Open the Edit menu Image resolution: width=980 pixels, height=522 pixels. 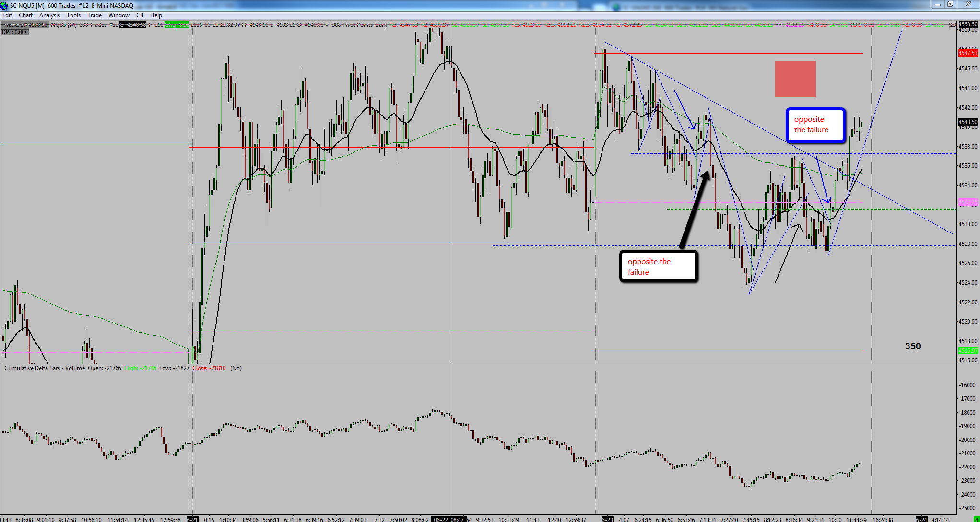click(7, 15)
